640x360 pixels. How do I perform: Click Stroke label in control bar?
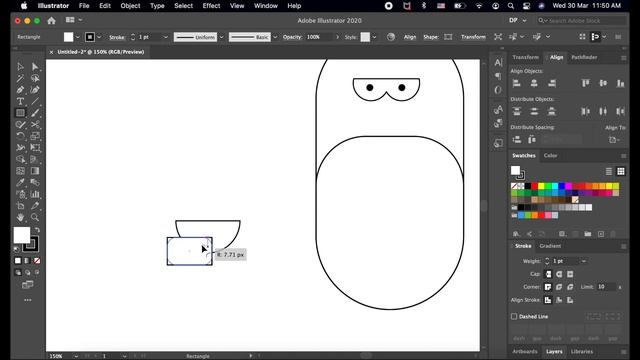pos(117,37)
